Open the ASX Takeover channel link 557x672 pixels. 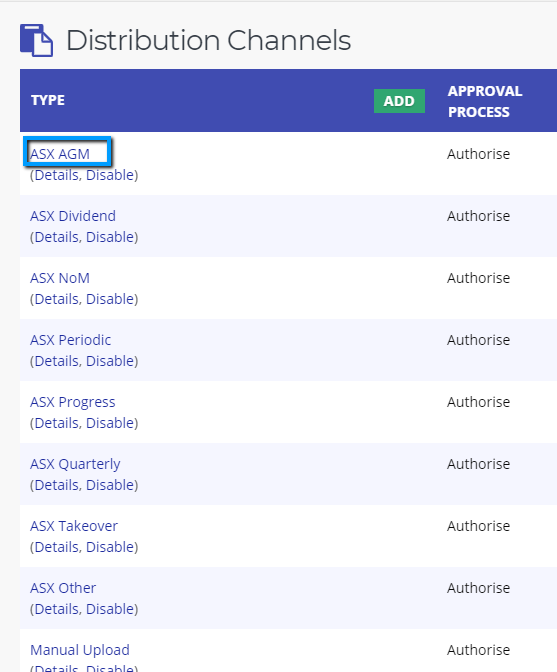(x=74, y=526)
